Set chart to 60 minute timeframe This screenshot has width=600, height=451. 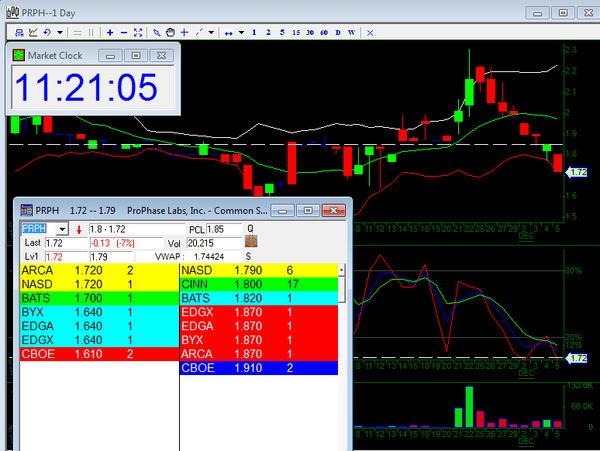tap(324, 33)
